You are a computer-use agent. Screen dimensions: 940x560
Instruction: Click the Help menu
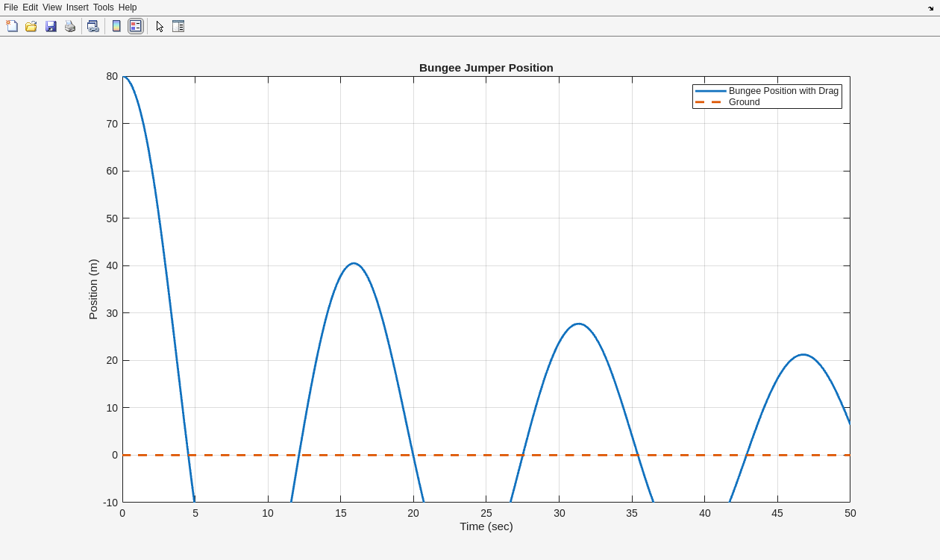click(128, 7)
